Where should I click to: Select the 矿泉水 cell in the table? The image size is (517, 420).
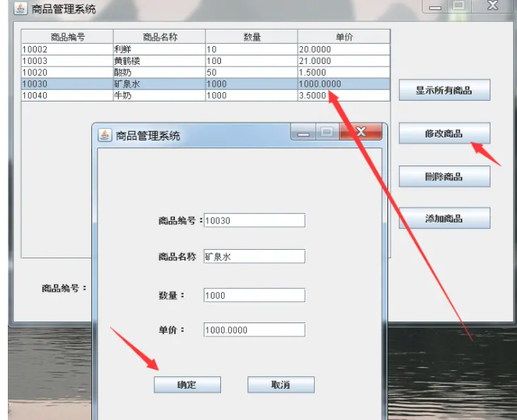click(159, 84)
